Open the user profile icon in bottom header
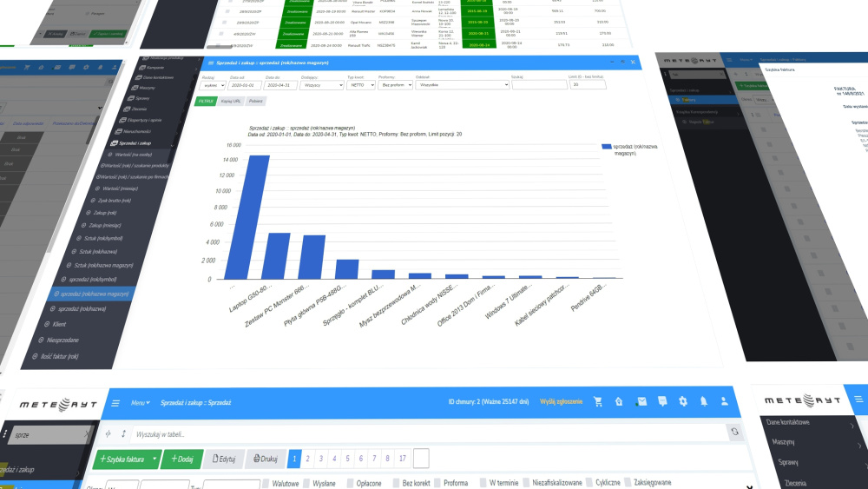The height and width of the screenshot is (489, 868). coord(724,401)
